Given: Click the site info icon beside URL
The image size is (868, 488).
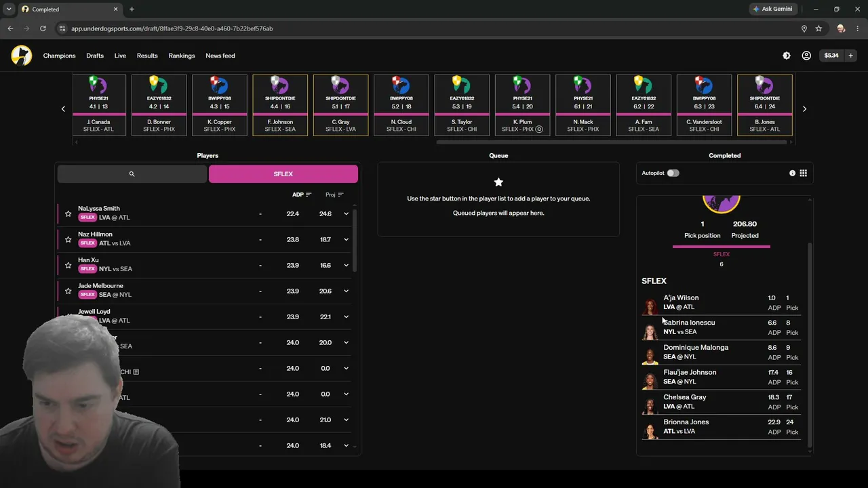Looking at the screenshot, I should click(x=62, y=28).
